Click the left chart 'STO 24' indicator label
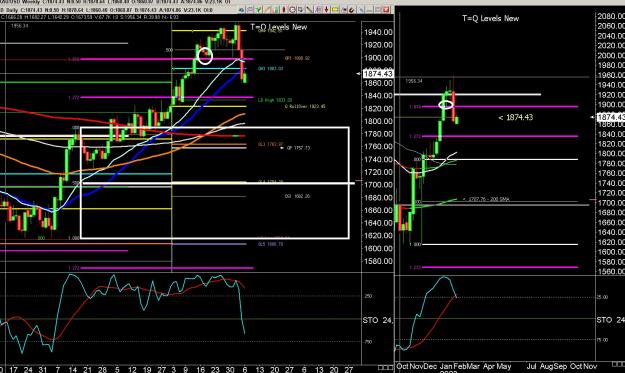Image resolution: width=625 pixels, height=373 pixels. [x=377, y=320]
